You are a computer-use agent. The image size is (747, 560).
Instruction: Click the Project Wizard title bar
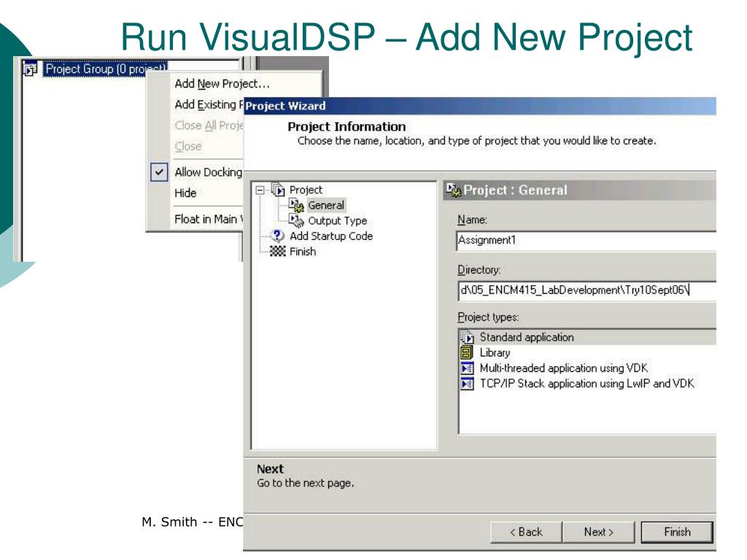[x=480, y=106]
